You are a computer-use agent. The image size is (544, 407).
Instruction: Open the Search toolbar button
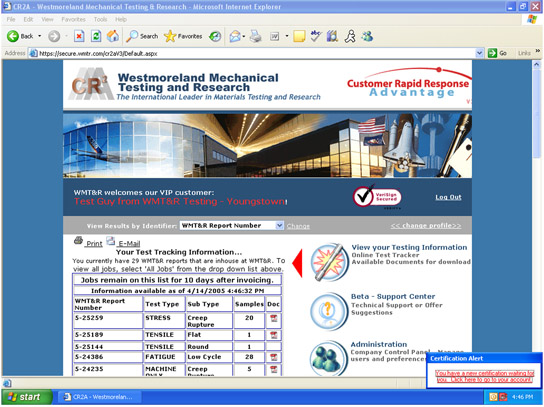tap(142, 36)
